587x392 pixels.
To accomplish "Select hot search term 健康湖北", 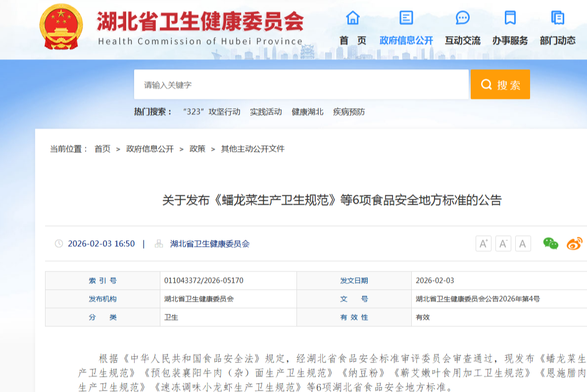I will pyautogui.click(x=307, y=112).
